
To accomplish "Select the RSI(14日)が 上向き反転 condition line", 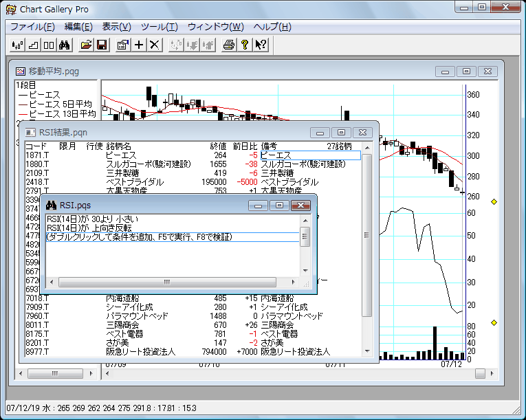I will click(x=89, y=228).
